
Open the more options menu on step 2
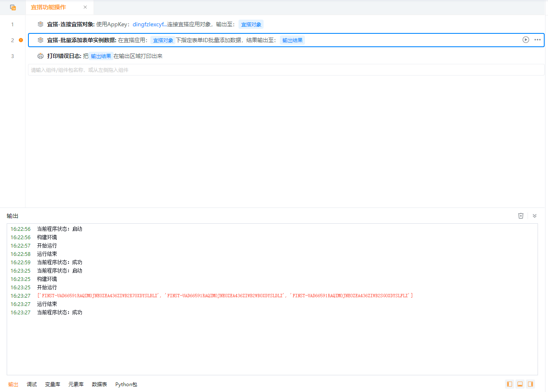(538, 40)
